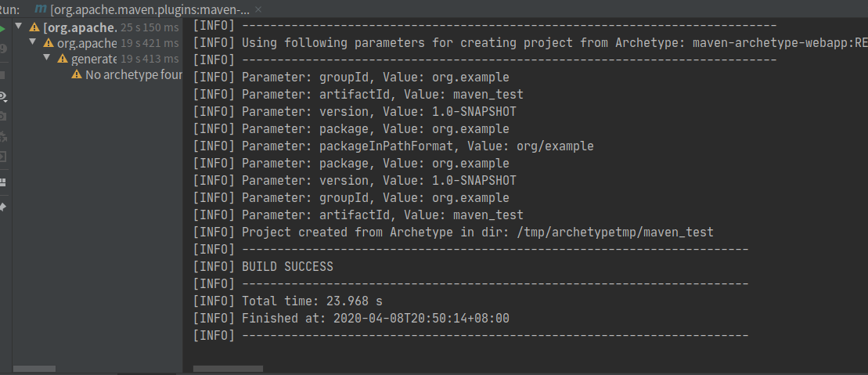Collapse the second org.apache tree node
Image resolution: width=868 pixels, height=375 pixels.
tap(33, 42)
